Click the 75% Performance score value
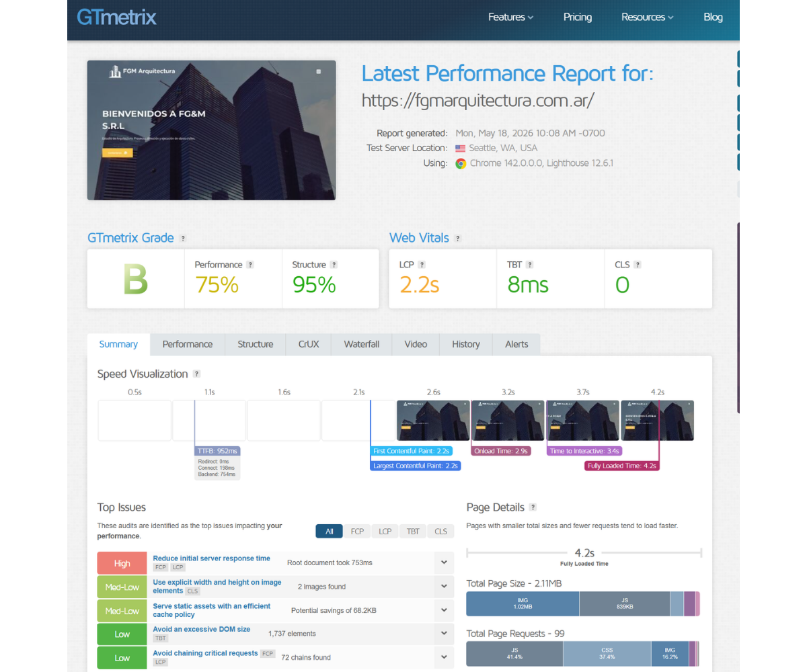The image size is (807, 672). [x=217, y=285]
